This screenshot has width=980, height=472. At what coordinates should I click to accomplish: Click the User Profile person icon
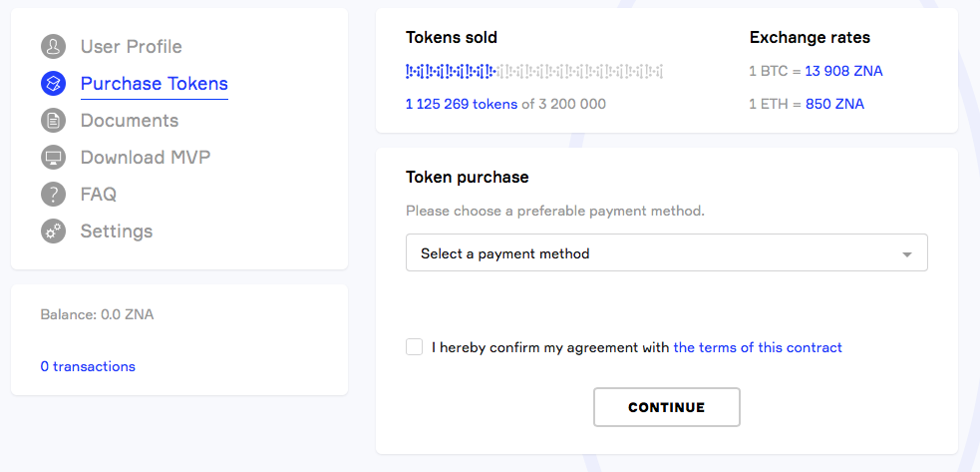point(53,47)
